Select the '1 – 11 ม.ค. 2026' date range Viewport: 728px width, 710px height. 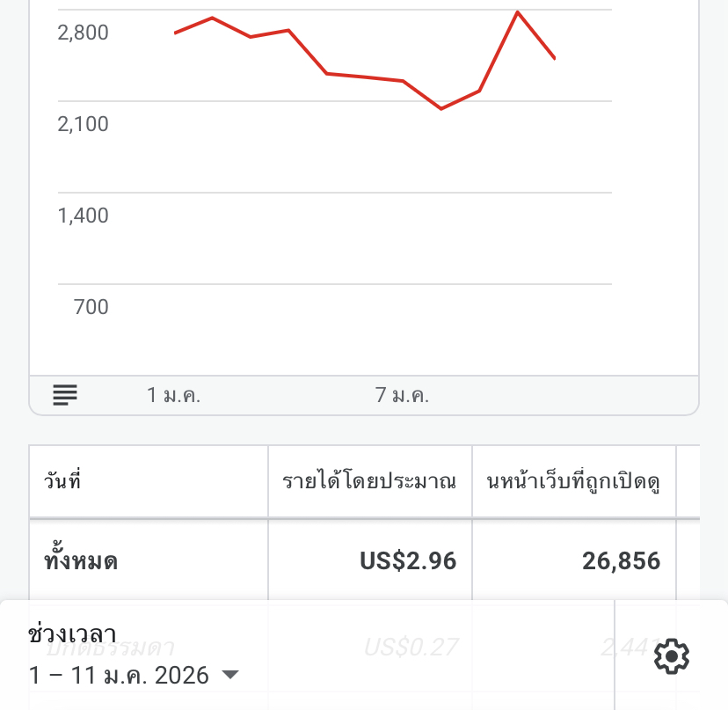119,675
